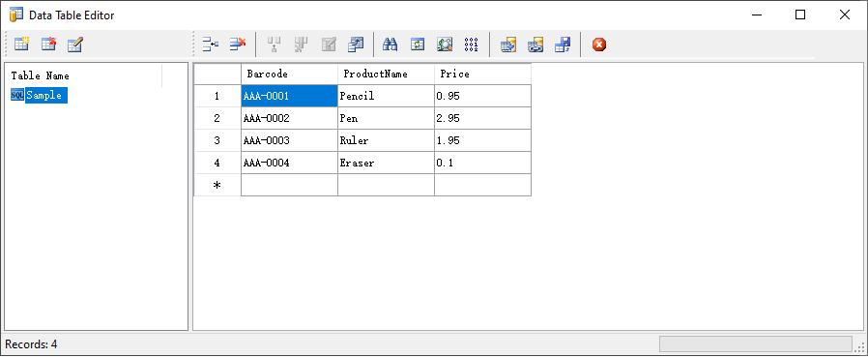This screenshot has height=358, width=868.
Task: Click the Records: 4 status text
Action: (x=31, y=344)
